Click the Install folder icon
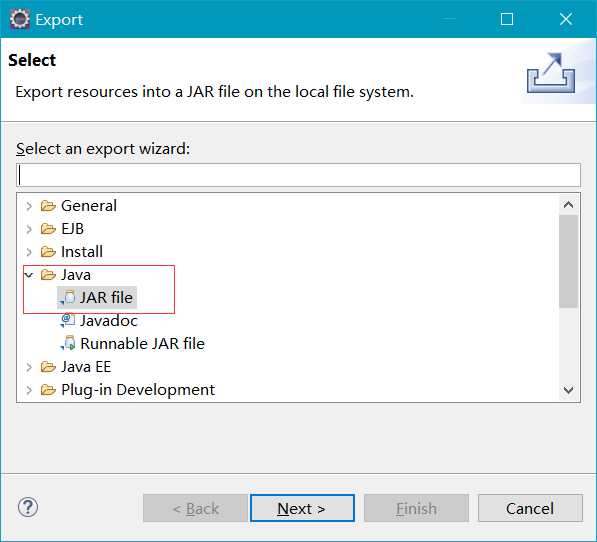597x542 pixels. point(48,252)
